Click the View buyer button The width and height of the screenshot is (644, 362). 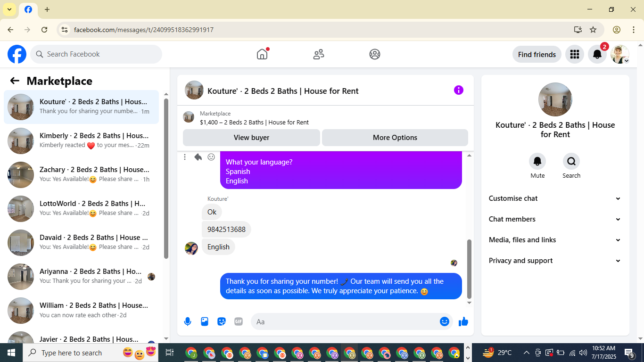point(251,138)
